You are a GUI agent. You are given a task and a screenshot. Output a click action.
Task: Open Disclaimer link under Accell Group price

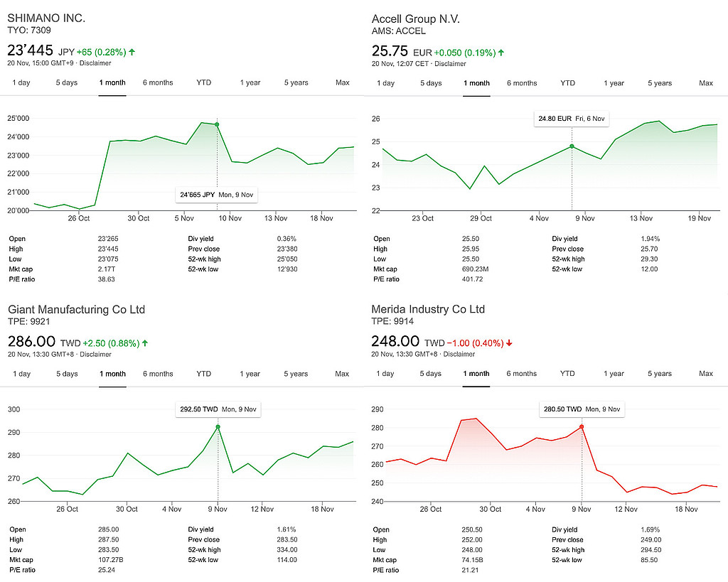point(450,63)
